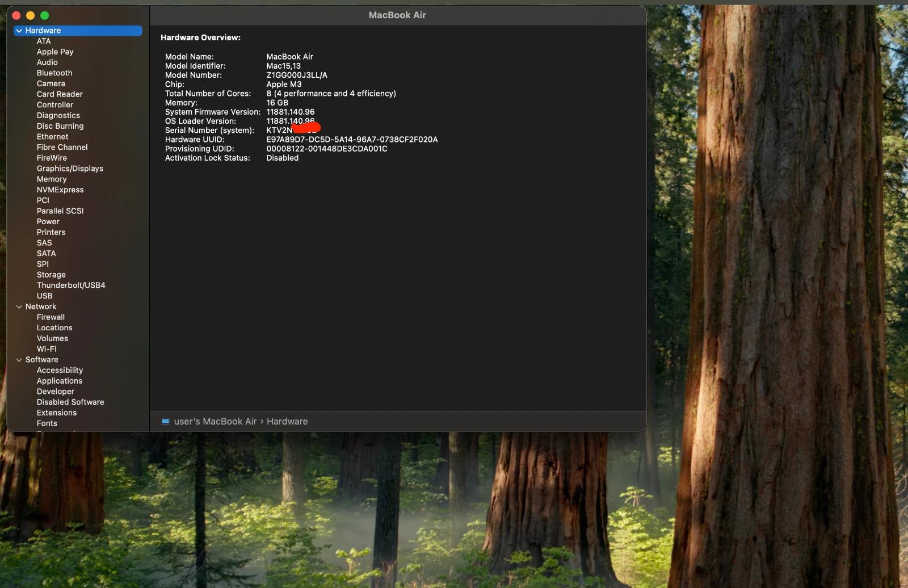Open the Audio hardware entry
Screen dimensions: 908x588
click(47, 62)
